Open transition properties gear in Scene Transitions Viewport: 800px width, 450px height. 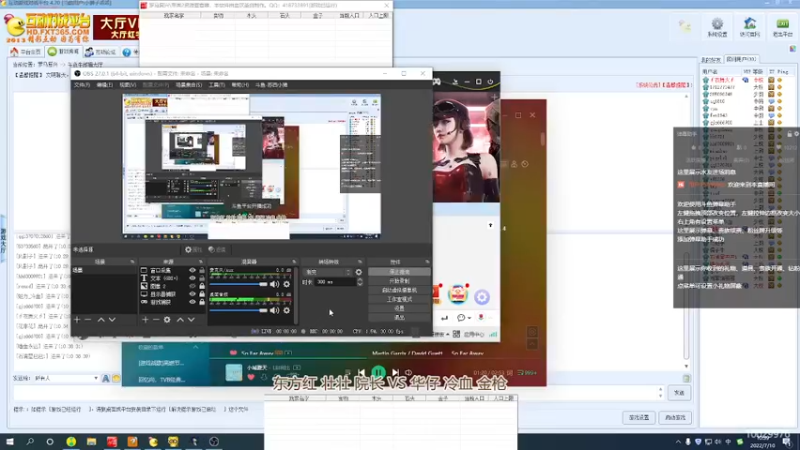point(359,272)
